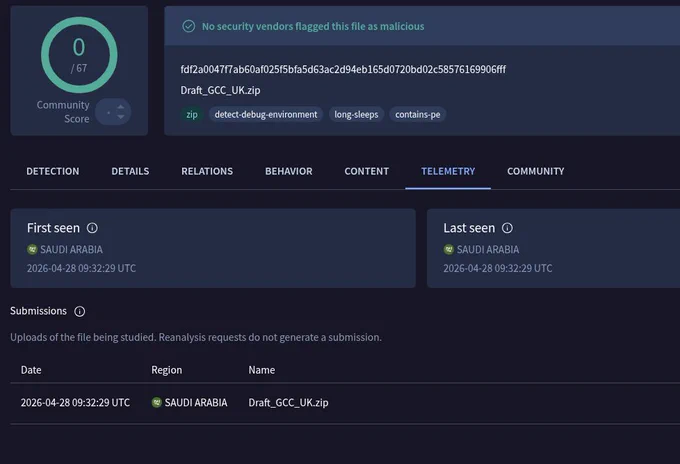Open the COMMUNITY tab
This screenshot has width=680, height=464.
[x=536, y=171]
